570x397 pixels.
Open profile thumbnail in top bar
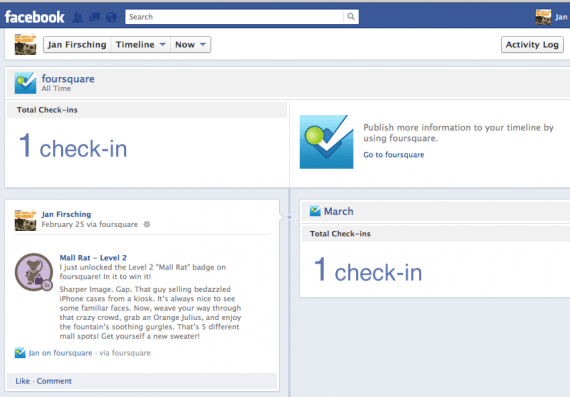[543, 17]
